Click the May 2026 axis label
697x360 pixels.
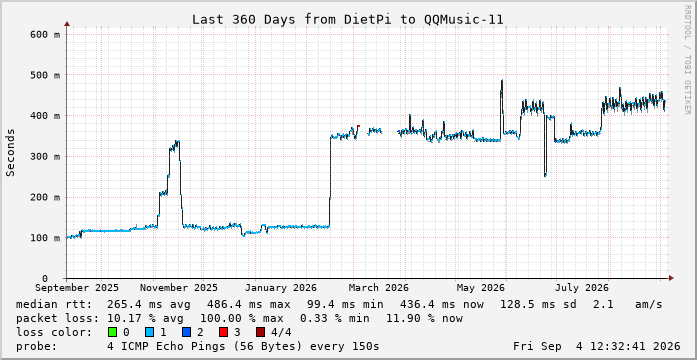pos(480,288)
